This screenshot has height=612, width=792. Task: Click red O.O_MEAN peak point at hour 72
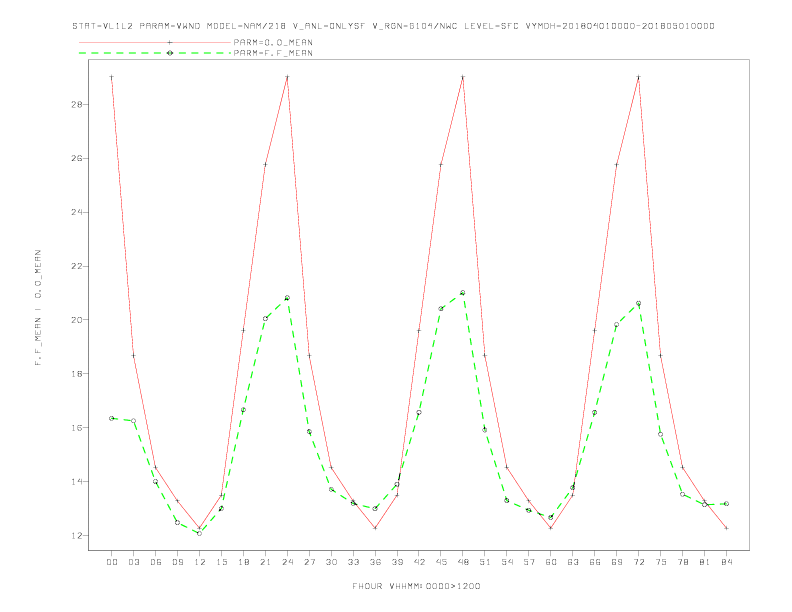[x=638, y=77]
